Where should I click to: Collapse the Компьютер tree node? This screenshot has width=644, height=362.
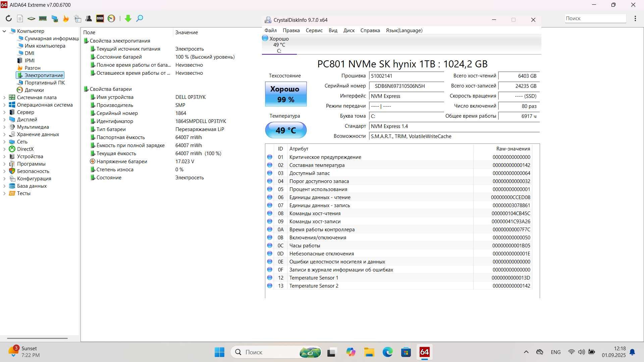point(4,31)
